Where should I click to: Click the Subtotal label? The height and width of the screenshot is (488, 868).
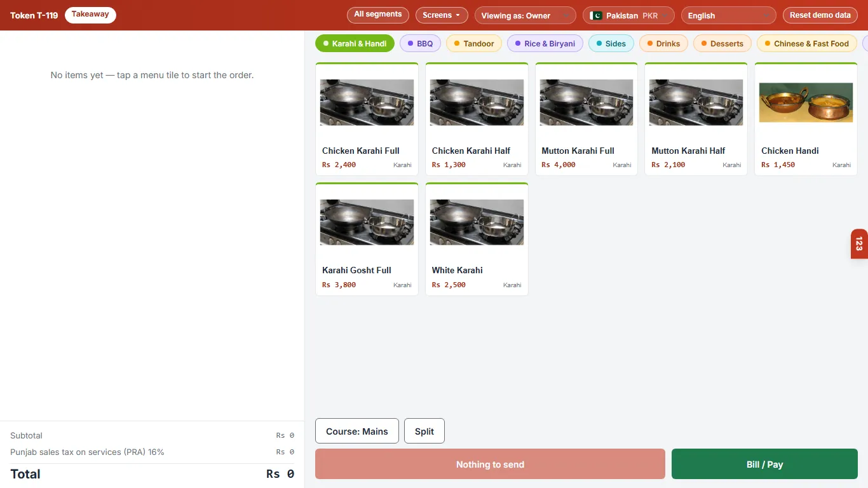click(26, 435)
